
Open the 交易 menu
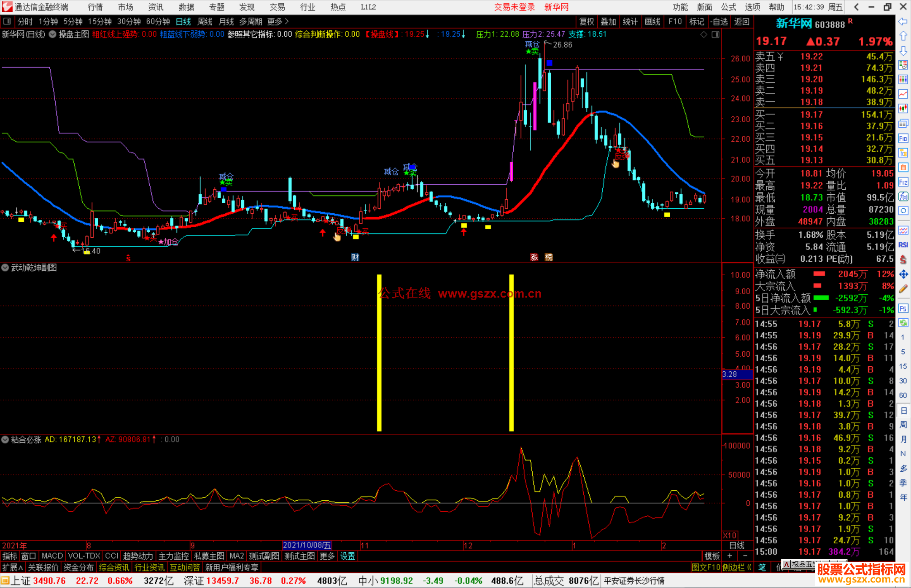(277, 7)
